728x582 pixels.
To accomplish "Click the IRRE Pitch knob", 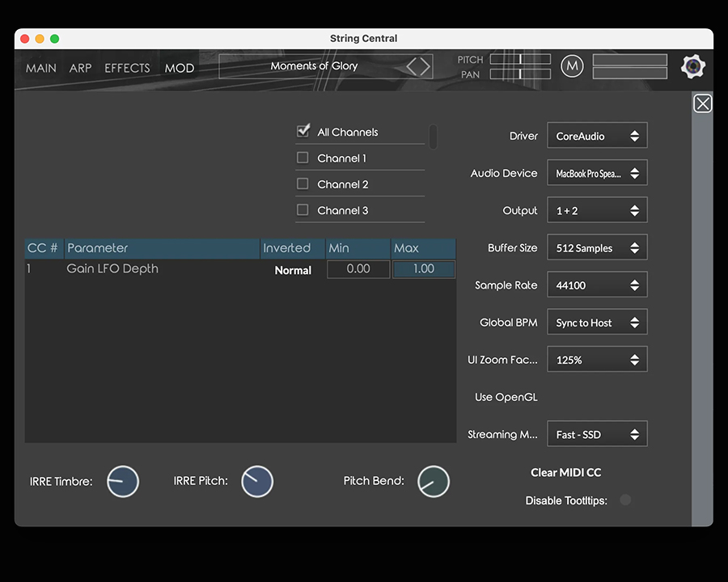I will 257,482.
